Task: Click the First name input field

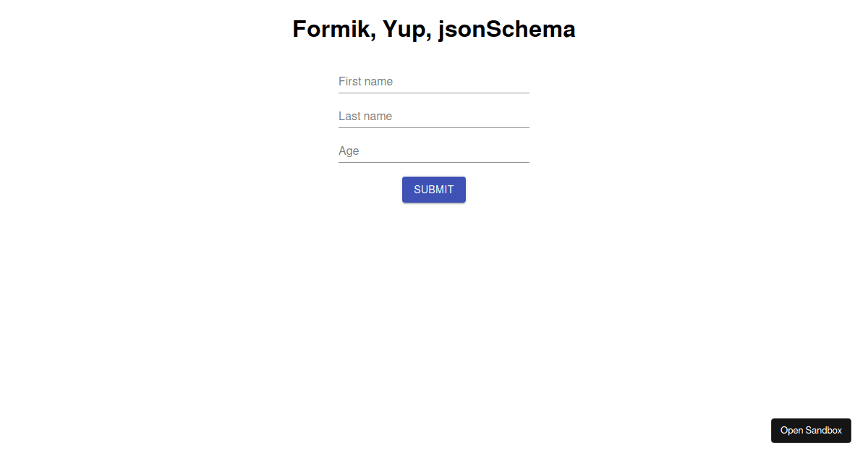Action: [434, 82]
